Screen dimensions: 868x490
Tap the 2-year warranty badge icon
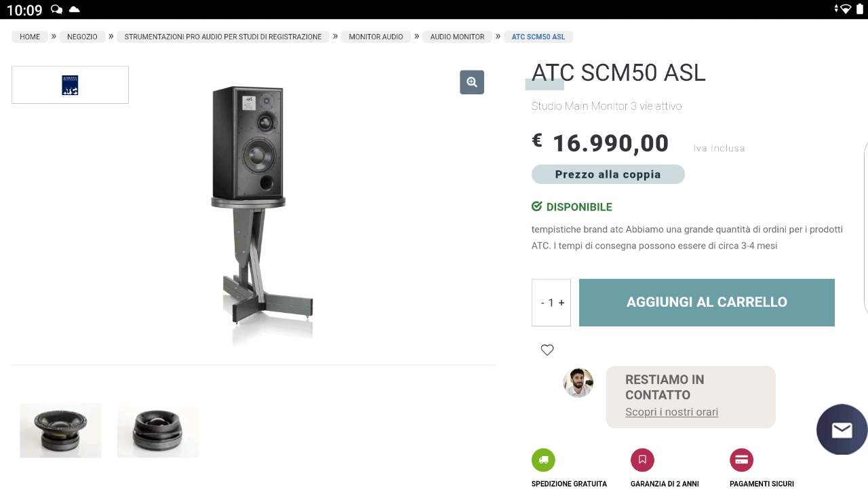pyautogui.click(x=642, y=460)
